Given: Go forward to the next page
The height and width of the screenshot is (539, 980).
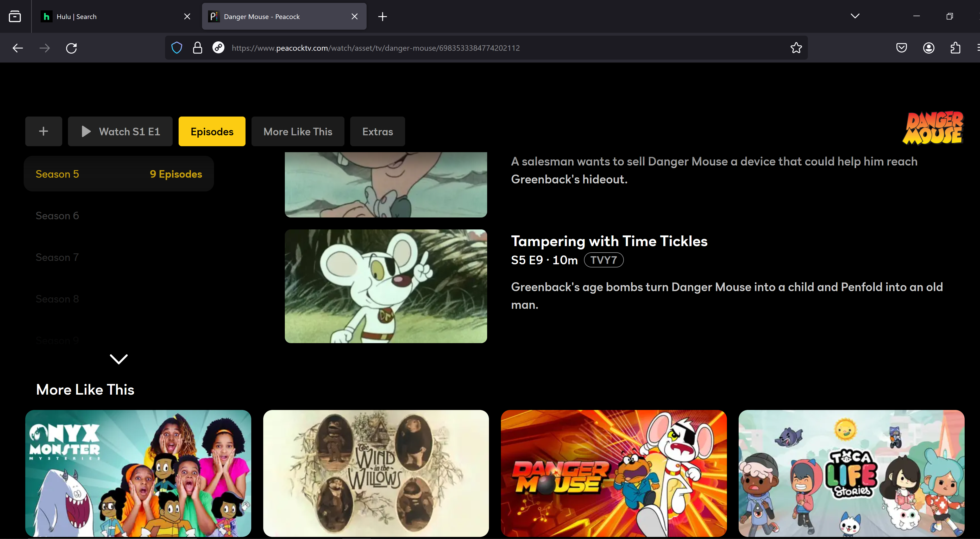Looking at the screenshot, I should pos(45,48).
